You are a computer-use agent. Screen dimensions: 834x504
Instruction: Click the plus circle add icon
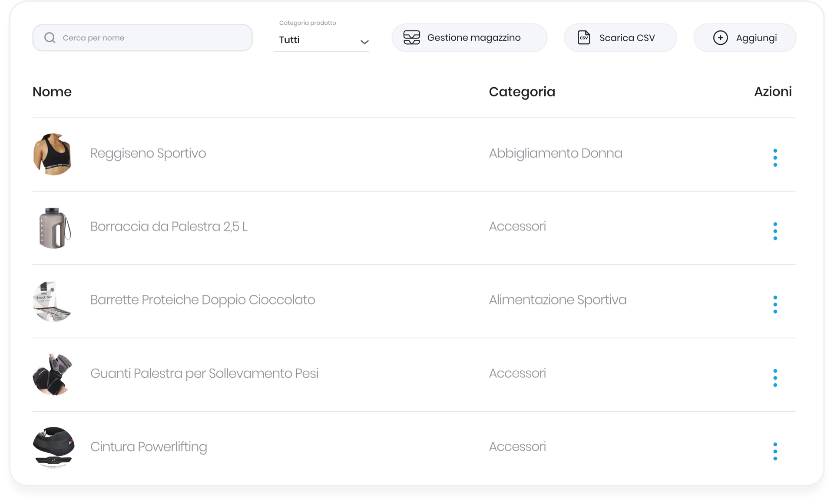click(x=720, y=38)
